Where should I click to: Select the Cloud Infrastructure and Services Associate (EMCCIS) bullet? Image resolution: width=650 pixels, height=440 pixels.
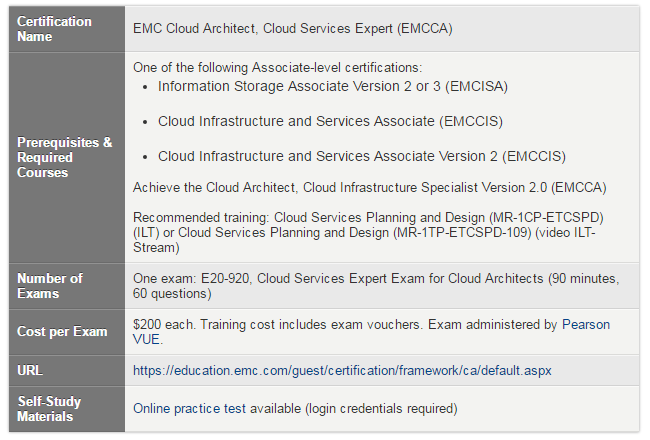pyautogui.click(x=330, y=122)
